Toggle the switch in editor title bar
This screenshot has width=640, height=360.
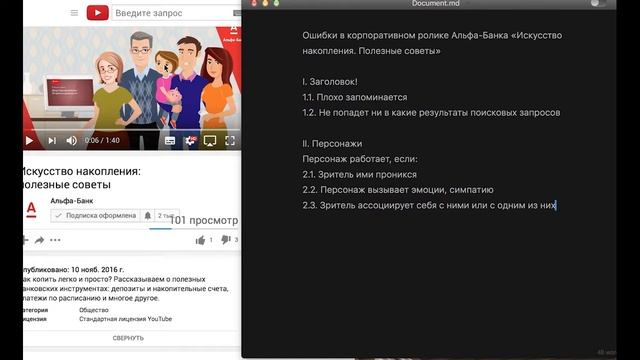coord(598,3)
